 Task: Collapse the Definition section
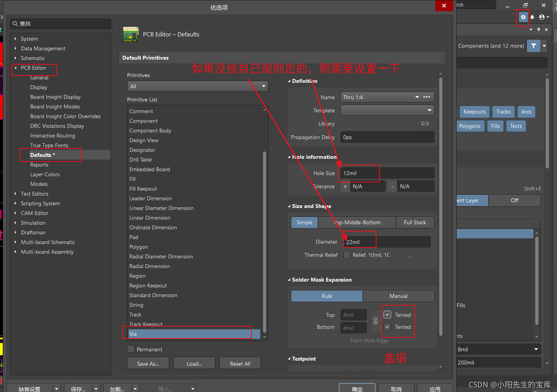pos(289,81)
